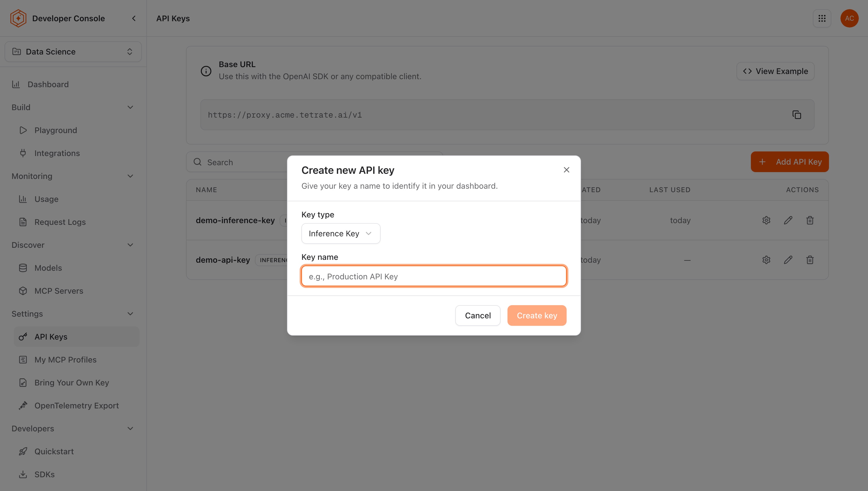Screen dimensions: 868x491
Task: Click the Add API Key button
Action: (x=789, y=161)
